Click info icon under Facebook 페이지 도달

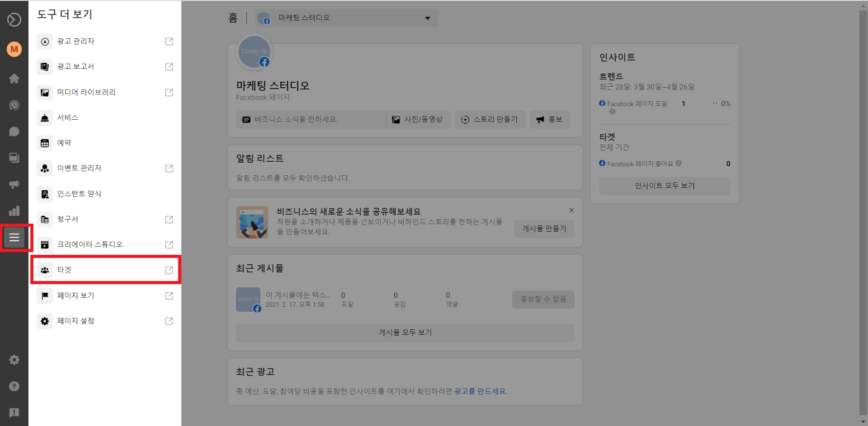(x=612, y=112)
